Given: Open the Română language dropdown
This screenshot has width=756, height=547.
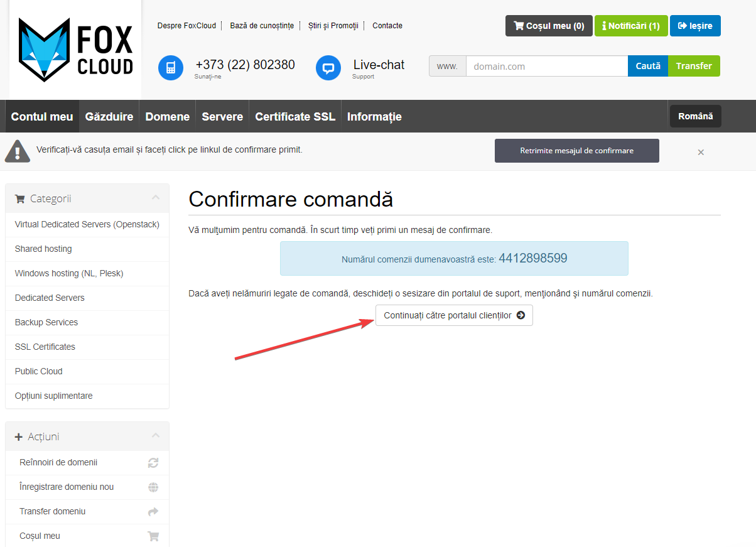Looking at the screenshot, I should pos(695,116).
